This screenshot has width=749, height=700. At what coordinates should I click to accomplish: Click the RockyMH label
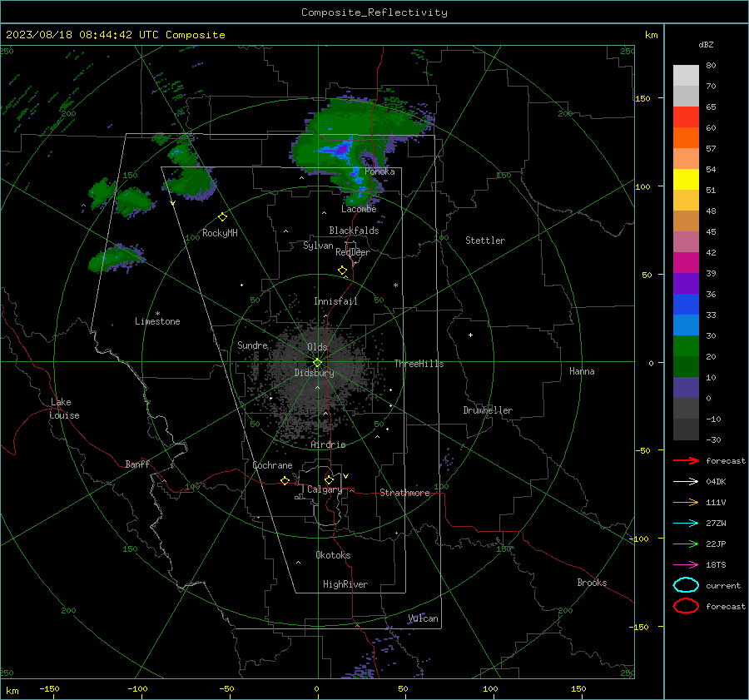pyautogui.click(x=220, y=233)
